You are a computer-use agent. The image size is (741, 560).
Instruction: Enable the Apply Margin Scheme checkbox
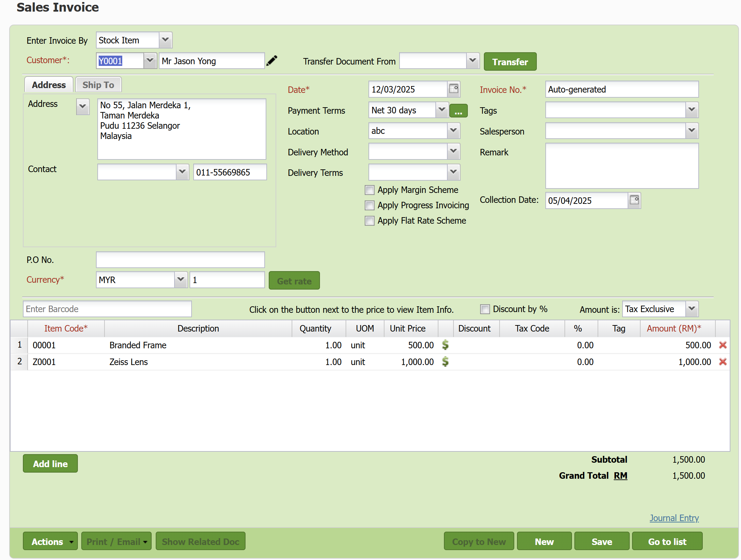pos(369,190)
